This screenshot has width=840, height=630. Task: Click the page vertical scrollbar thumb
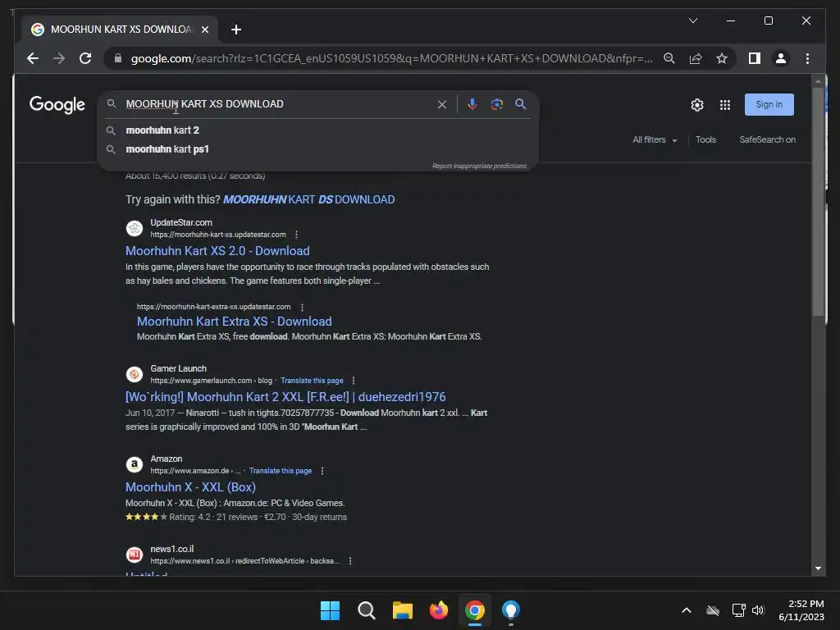pyautogui.click(x=818, y=202)
